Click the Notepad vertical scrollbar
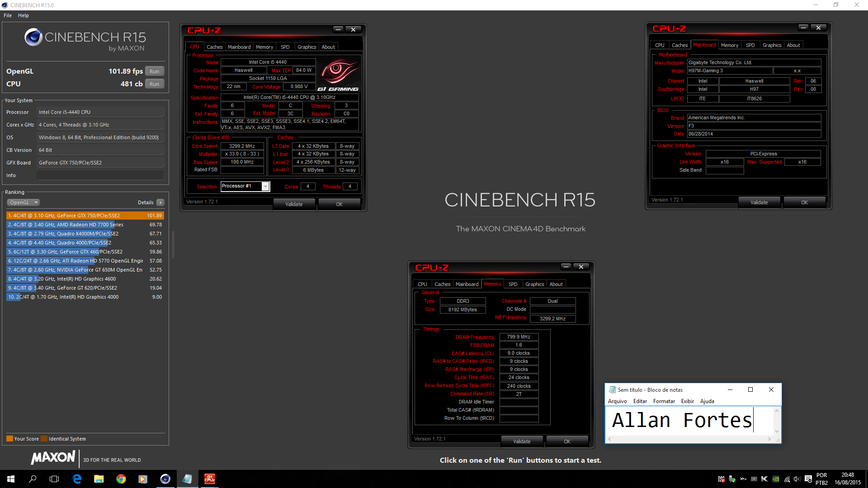 coord(777,421)
